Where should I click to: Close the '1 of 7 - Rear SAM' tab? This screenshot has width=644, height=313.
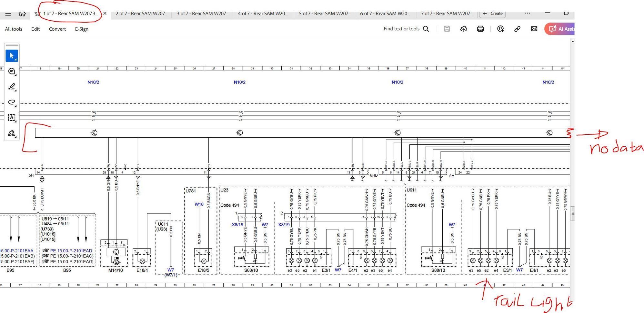pos(105,14)
